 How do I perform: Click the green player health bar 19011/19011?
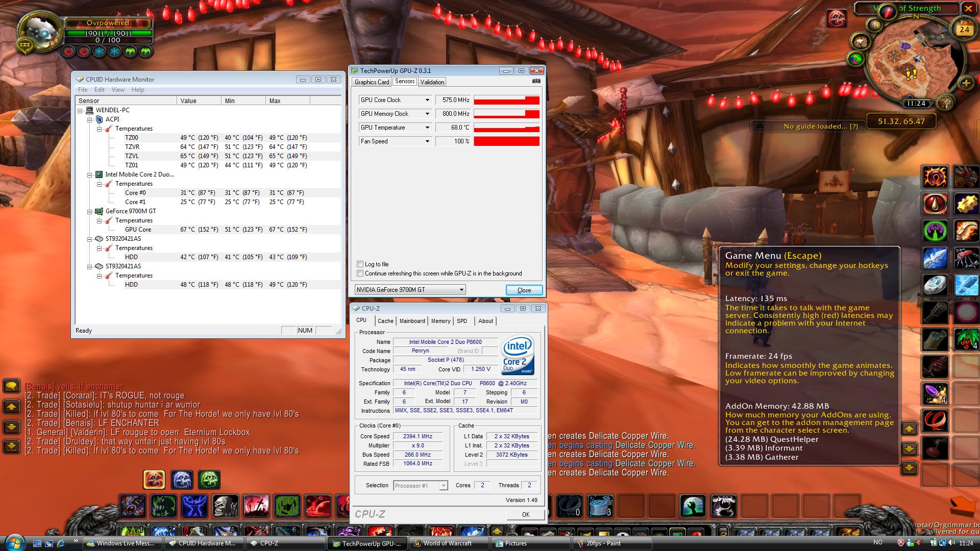(x=108, y=33)
